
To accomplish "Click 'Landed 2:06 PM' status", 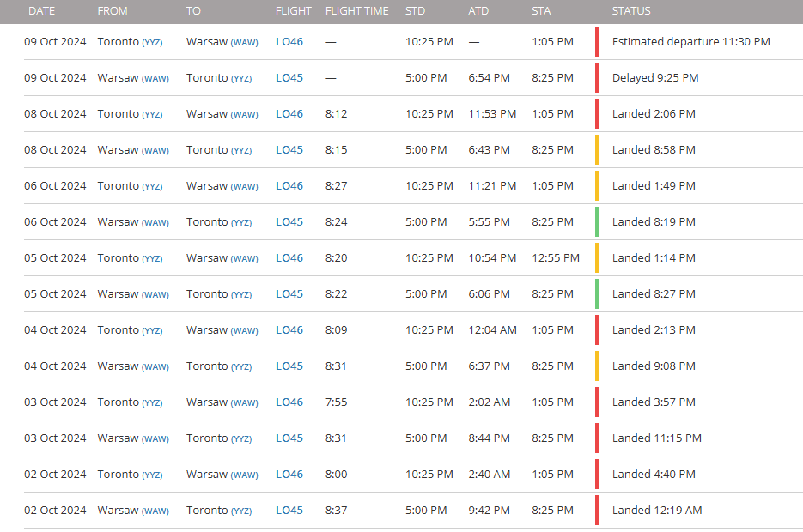I will pyautogui.click(x=654, y=113).
